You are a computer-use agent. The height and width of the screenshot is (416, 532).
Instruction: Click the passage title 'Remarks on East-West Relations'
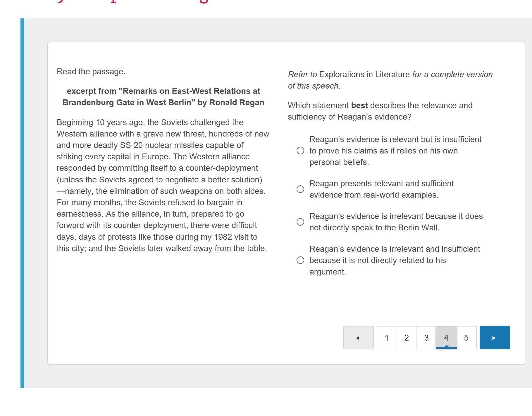tap(163, 97)
